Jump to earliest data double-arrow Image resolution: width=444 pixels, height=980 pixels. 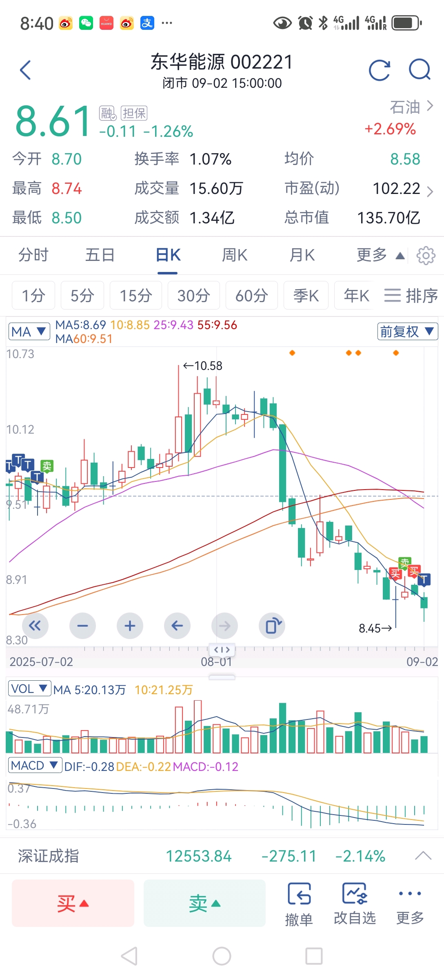coord(35,626)
